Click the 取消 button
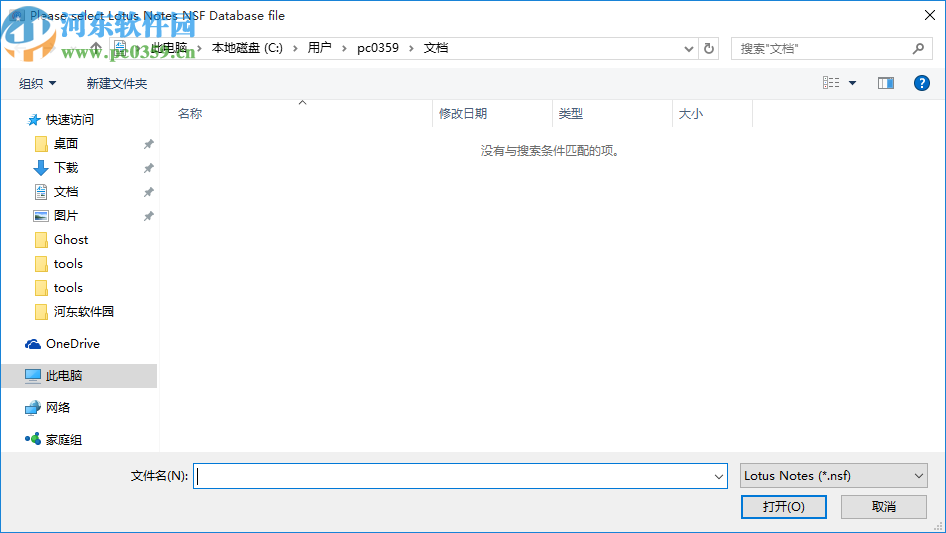Image resolution: width=946 pixels, height=533 pixels. tap(883, 506)
